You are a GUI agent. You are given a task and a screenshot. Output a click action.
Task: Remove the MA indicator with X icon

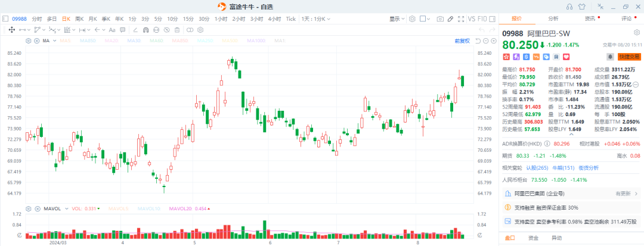pyautogui.click(x=36, y=41)
